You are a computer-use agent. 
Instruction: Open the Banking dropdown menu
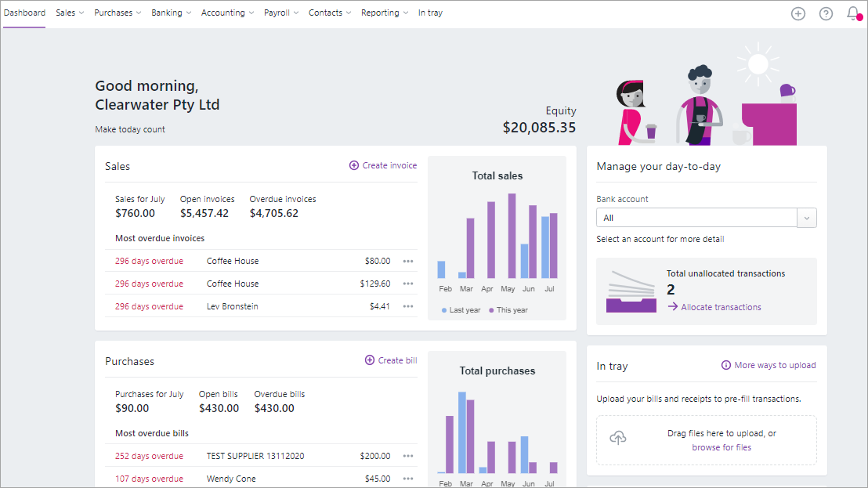(x=171, y=13)
